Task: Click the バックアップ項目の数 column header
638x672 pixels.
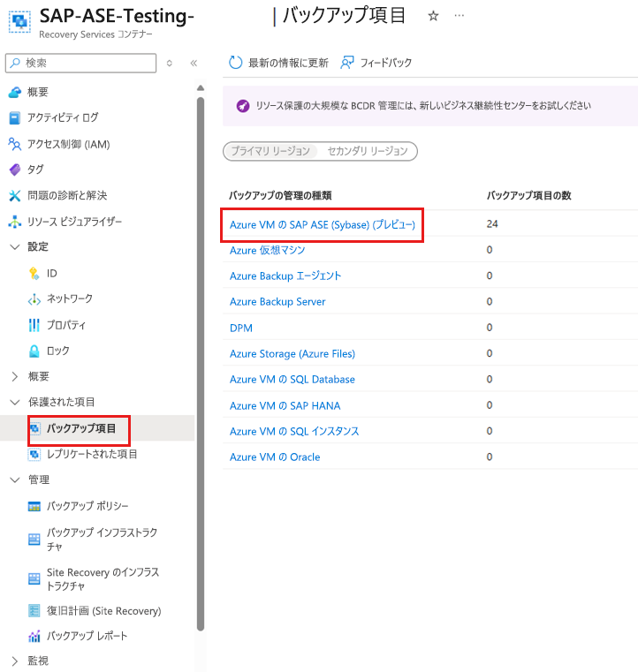Action: 528,196
